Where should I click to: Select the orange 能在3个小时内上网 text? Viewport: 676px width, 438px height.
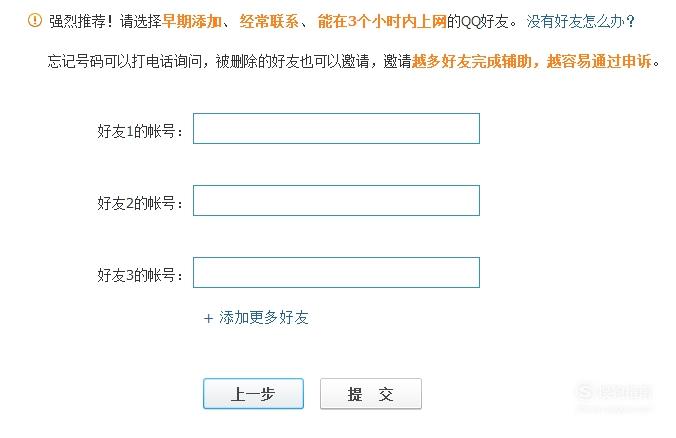382,21
